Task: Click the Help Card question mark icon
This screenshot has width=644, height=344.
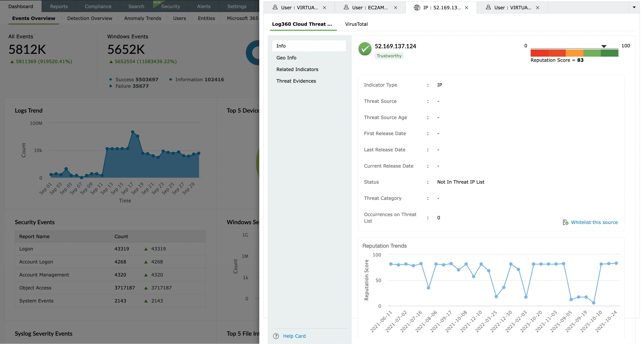Action: [x=276, y=336]
